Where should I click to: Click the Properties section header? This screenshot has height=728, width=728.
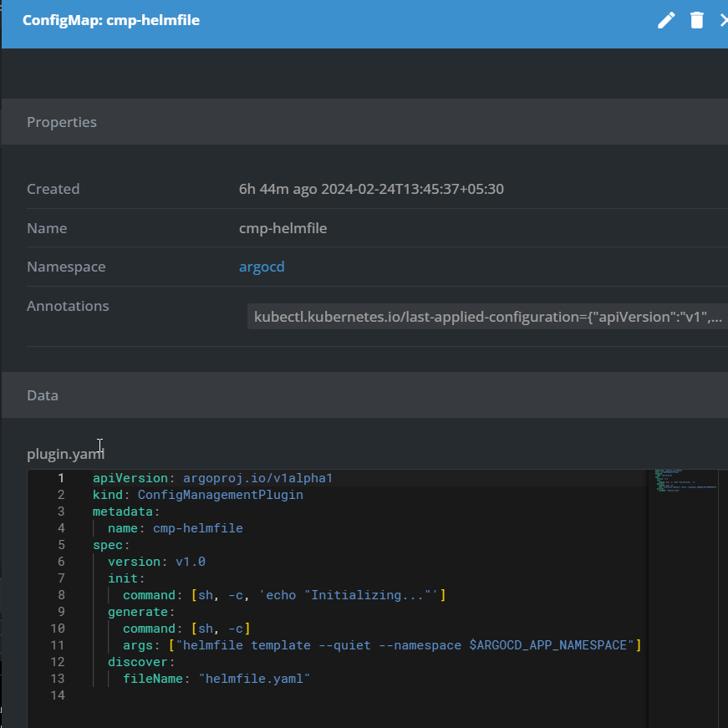(x=62, y=121)
